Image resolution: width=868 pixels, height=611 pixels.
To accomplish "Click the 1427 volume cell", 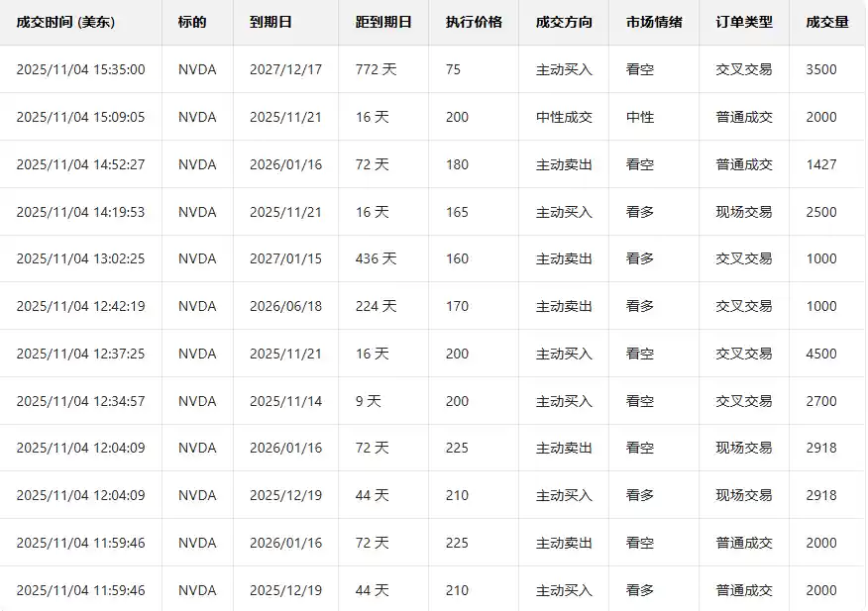I will click(821, 164).
